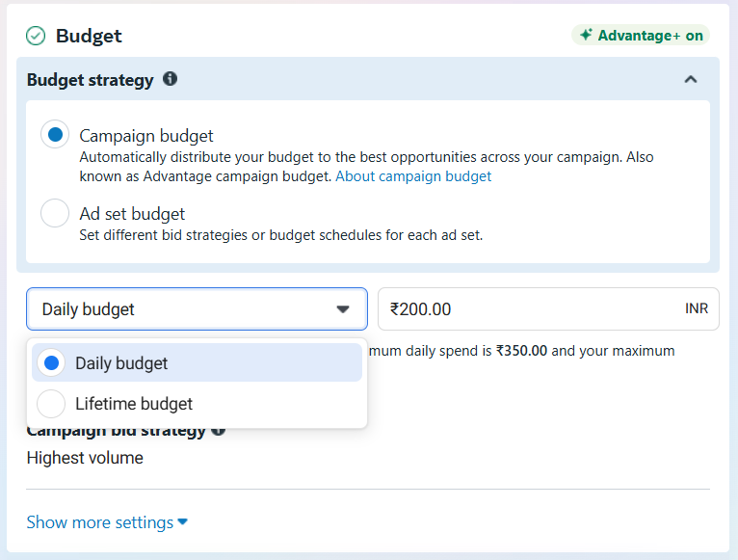Viewport: 738px width, 560px height.
Task: Click the Advantage+ on sparkle badge
Action: (x=641, y=36)
